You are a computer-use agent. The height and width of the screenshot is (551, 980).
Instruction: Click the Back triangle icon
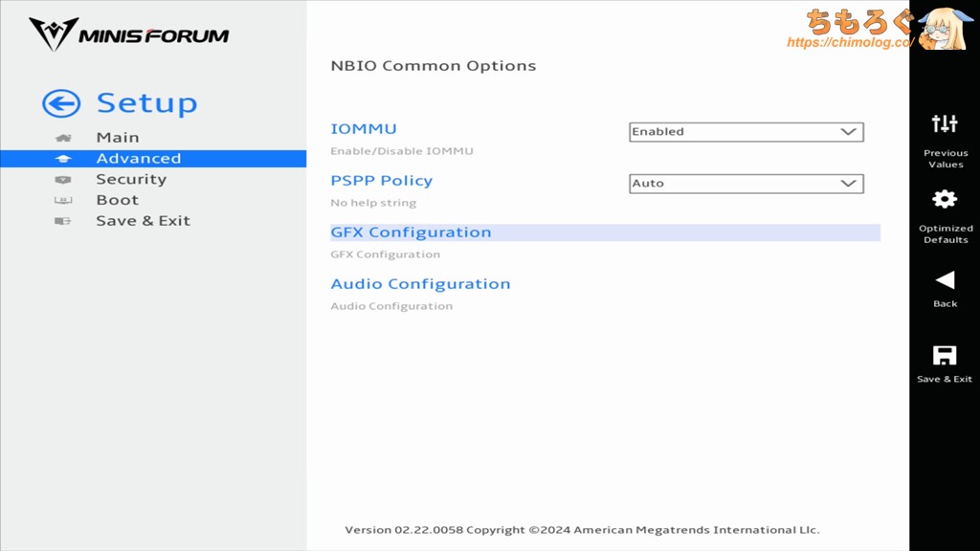pyautogui.click(x=945, y=279)
